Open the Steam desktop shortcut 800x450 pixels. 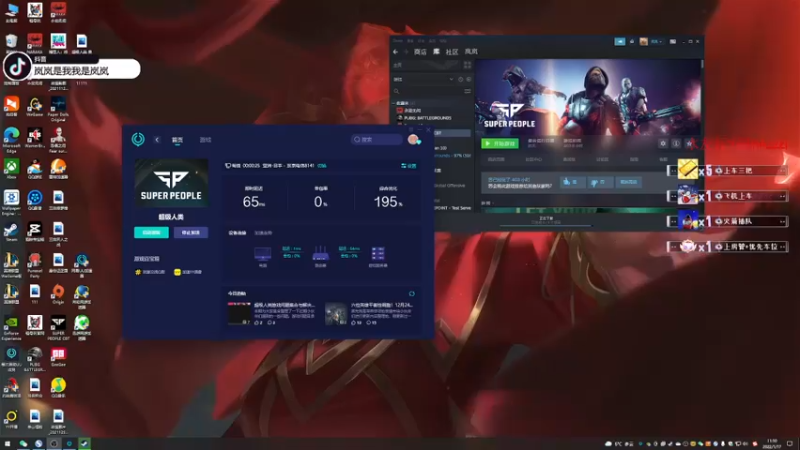coord(11,232)
